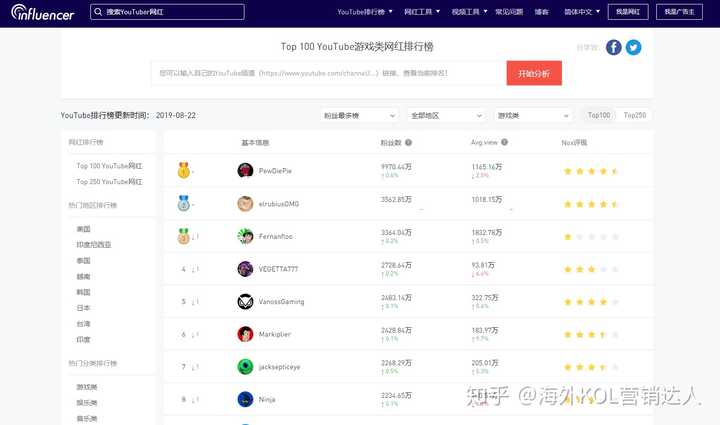Image resolution: width=720 pixels, height=425 pixels.
Task: Open Top 100 YouTube网红 sidebar link
Action: click(x=109, y=166)
